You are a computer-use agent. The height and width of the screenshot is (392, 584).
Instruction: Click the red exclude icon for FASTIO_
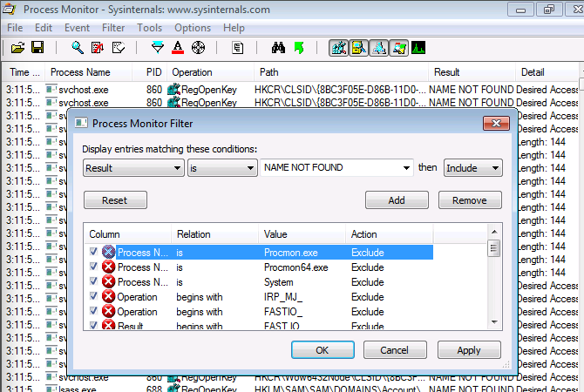tap(108, 312)
